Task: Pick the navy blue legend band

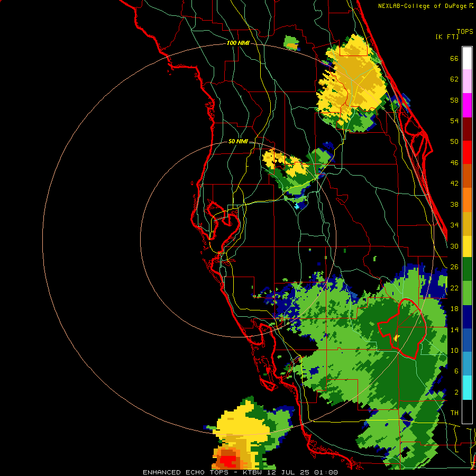Action: pos(467,317)
